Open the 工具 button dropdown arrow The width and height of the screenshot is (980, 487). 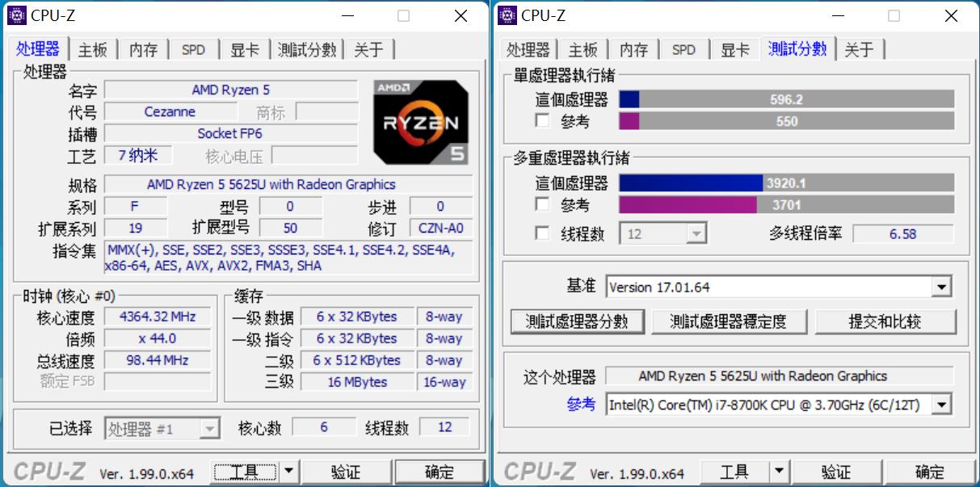tap(288, 472)
